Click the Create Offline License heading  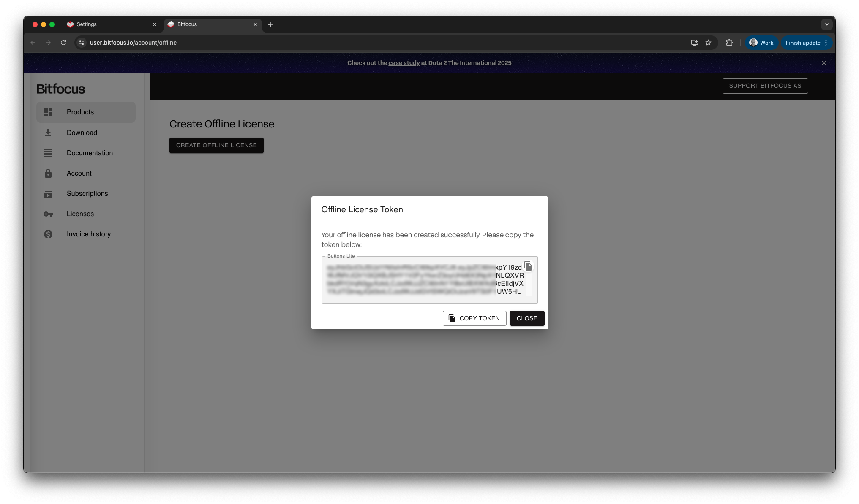(222, 124)
